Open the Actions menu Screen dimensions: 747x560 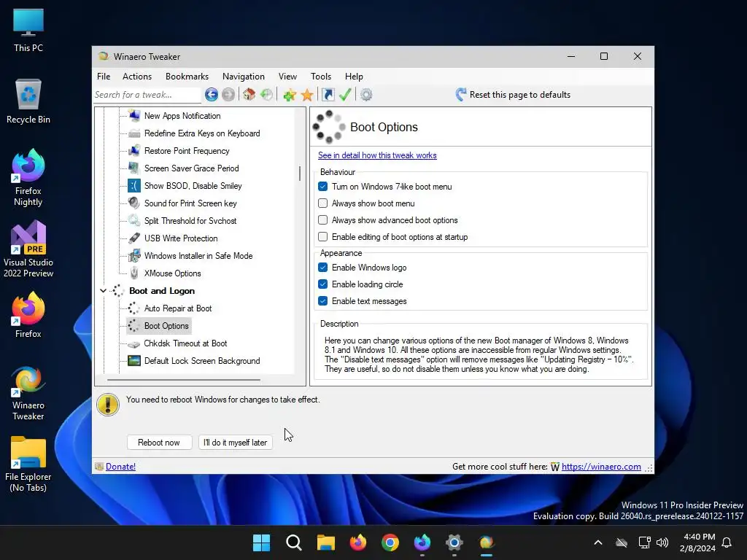point(137,76)
